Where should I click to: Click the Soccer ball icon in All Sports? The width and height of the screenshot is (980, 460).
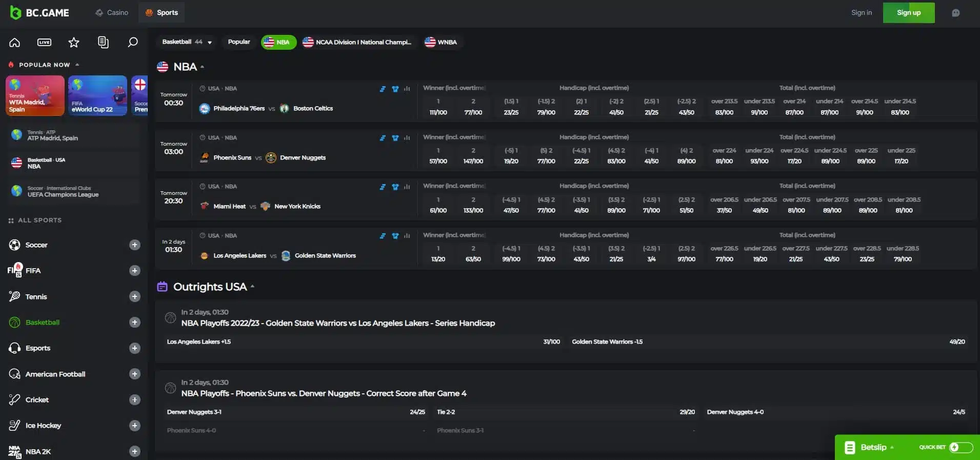coord(14,245)
